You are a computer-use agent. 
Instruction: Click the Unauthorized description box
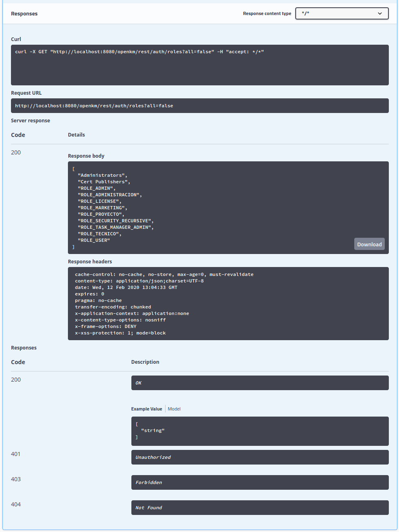point(259,457)
